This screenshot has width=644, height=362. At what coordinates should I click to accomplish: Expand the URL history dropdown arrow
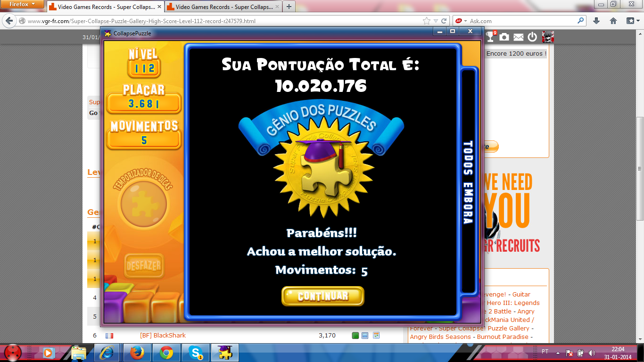436,21
